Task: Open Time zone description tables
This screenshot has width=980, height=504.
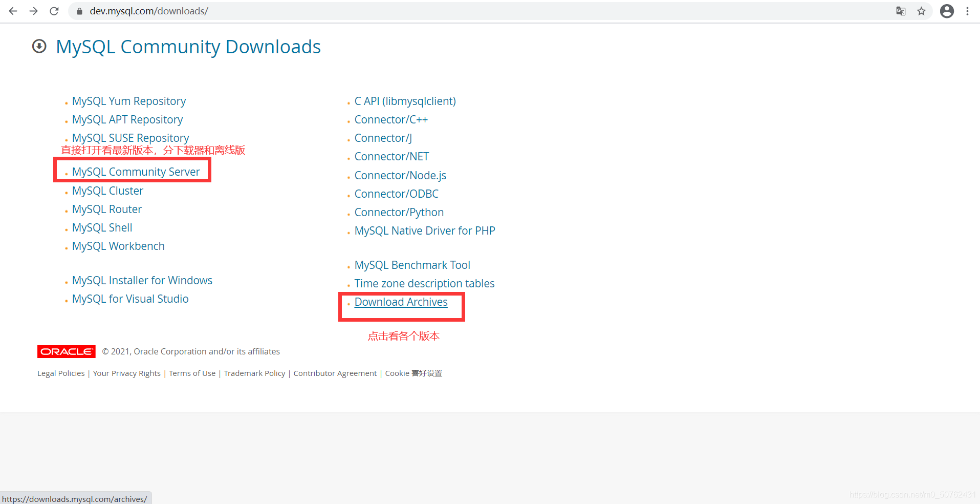Action: (x=425, y=284)
